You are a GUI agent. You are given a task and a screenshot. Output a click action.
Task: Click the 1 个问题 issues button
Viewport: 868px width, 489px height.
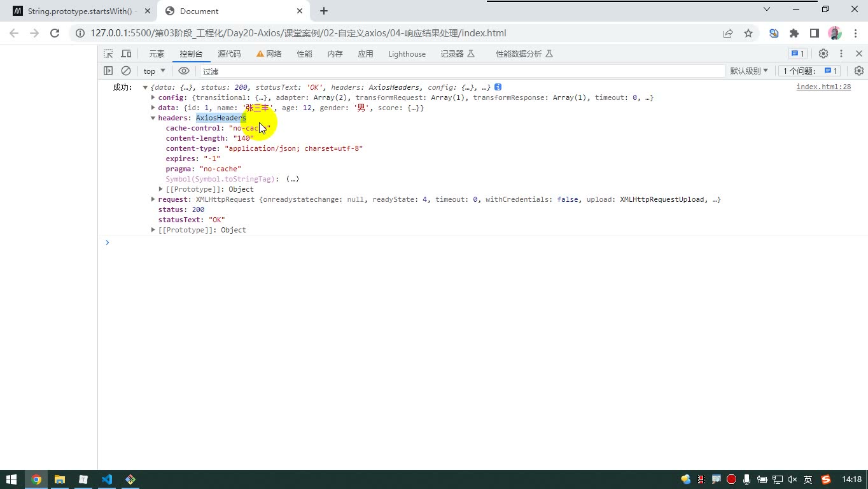[x=811, y=71]
